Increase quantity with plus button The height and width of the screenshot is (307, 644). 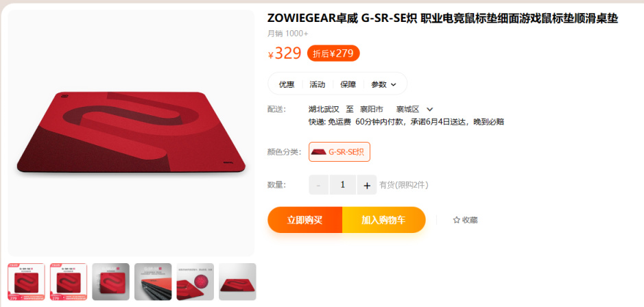pos(367,185)
